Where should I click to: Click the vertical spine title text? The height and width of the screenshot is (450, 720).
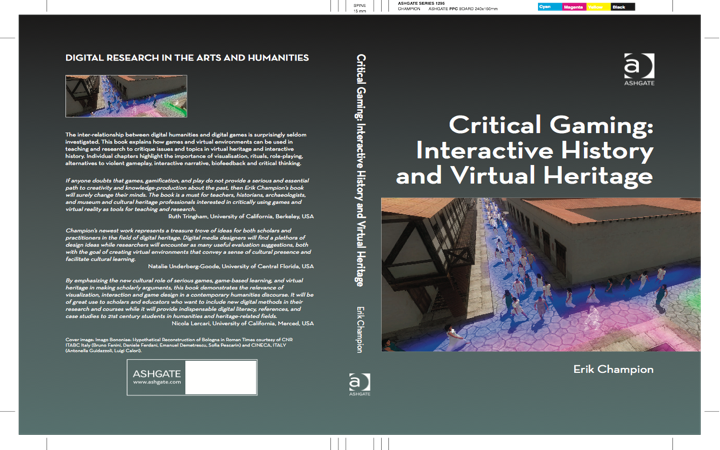click(x=361, y=170)
